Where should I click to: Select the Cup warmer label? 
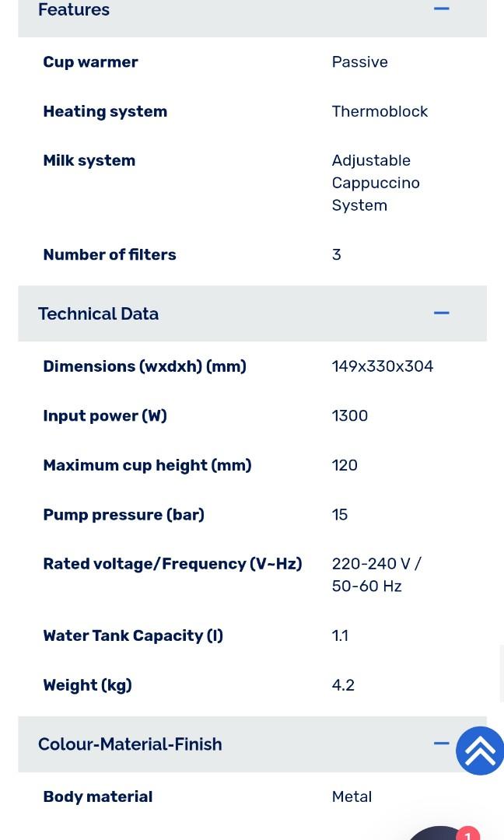coord(90,62)
